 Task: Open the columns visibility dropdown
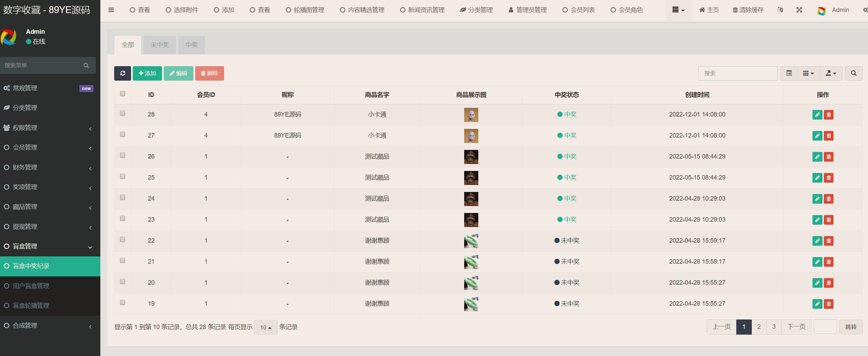[808, 73]
